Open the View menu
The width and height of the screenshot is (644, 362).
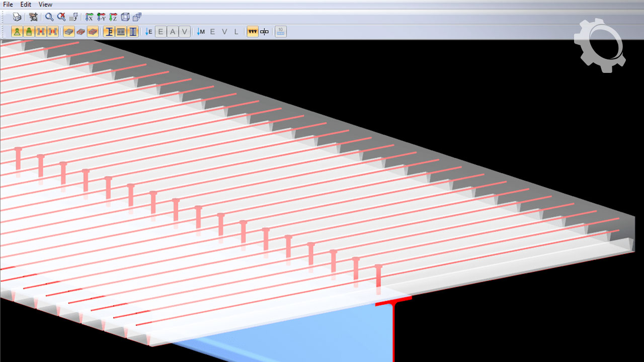45,5
